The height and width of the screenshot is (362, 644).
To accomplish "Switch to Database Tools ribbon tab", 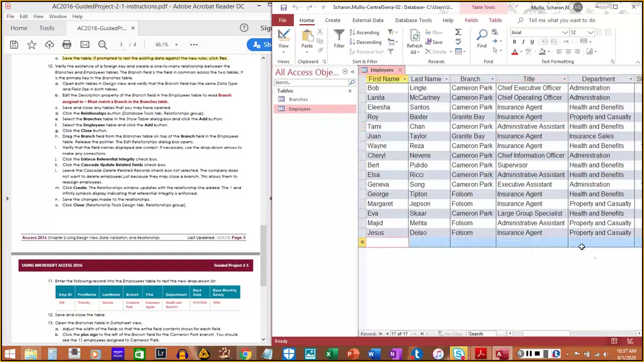I will point(413,20).
